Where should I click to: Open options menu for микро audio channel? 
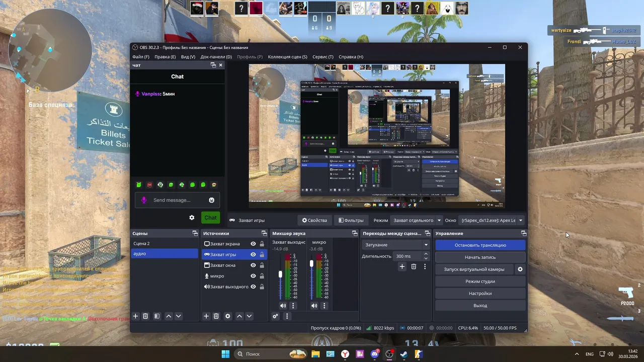point(325,306)
